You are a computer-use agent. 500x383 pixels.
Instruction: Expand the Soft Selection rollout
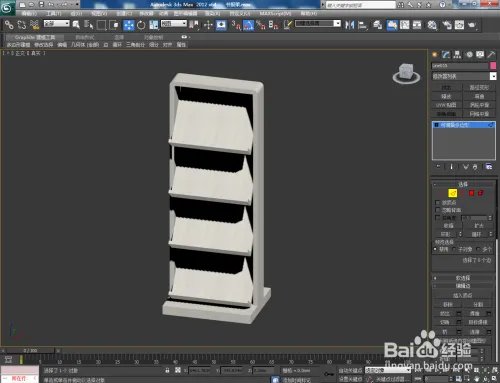pos(463,278)
